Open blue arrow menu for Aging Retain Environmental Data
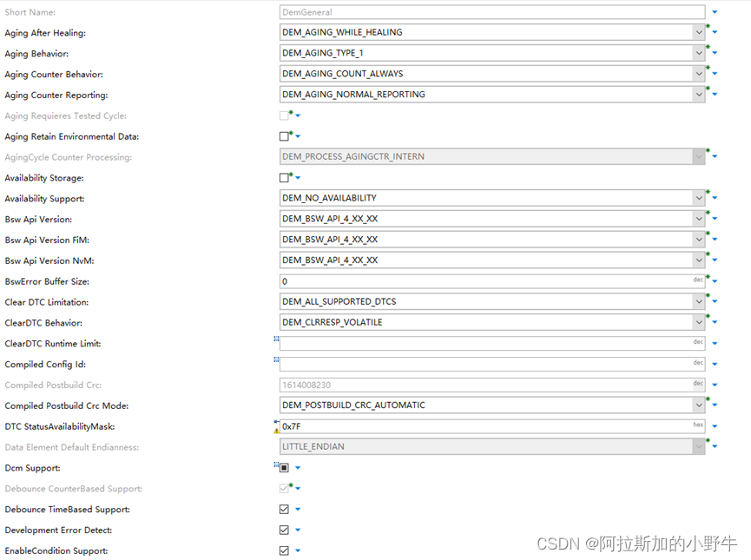Viewport: 751px width, 560px height. (298, 136)
